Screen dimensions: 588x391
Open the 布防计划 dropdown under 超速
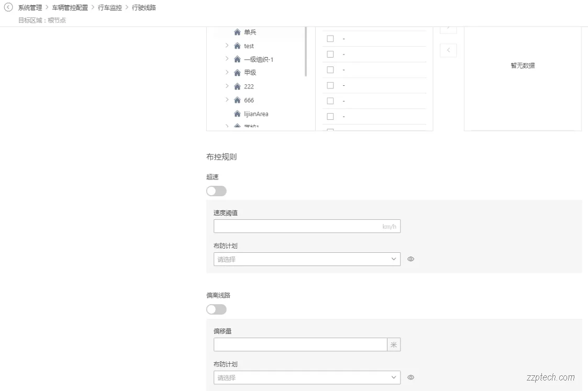307,259
